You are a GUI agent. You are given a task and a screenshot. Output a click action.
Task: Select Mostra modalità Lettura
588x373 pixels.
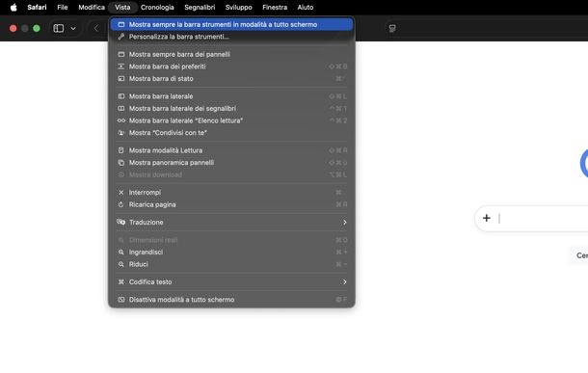pos(231,150)
